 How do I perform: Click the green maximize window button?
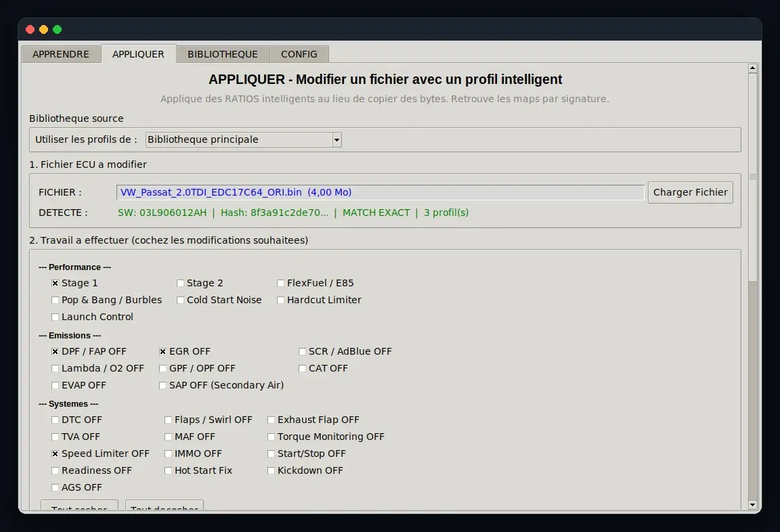57,29
